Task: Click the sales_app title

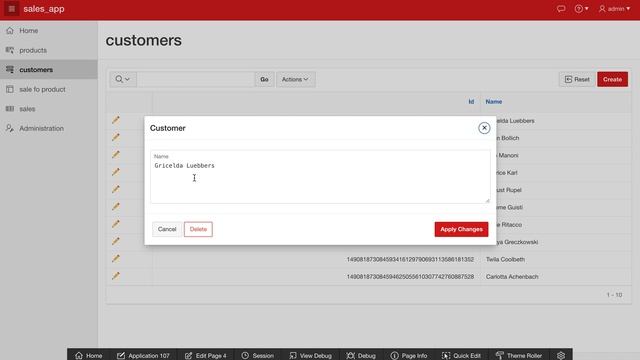Action: pyautogui.click(x=44, y=9)
